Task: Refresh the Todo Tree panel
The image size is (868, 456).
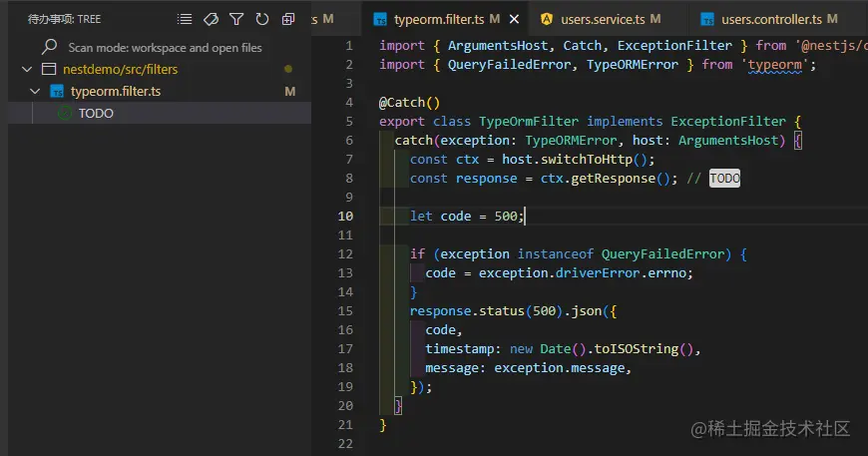Action: pyautogui.click(x=262, y=19)
